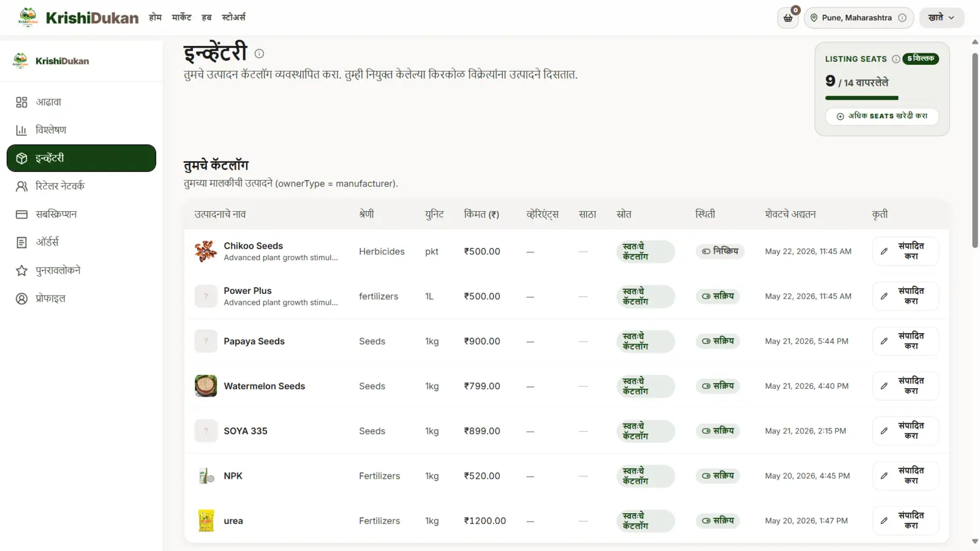Click the scrollbar down arrow
The width and height of the screenshot is (980, 551).
tap(975, 542)
